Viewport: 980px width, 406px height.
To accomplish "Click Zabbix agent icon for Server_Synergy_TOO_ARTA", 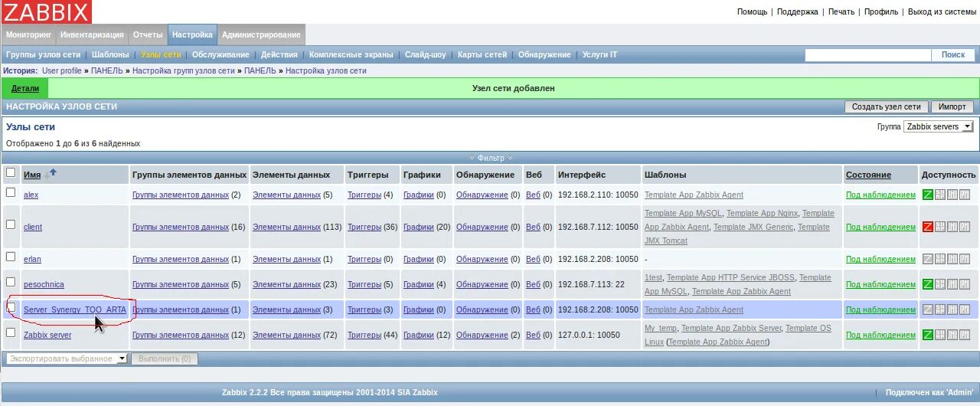I will pos(928,309).
